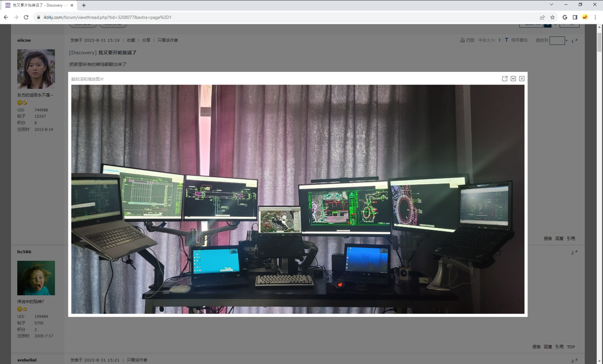603x364 pixels.
Task: Open image in new window icon
Action: 504,79
